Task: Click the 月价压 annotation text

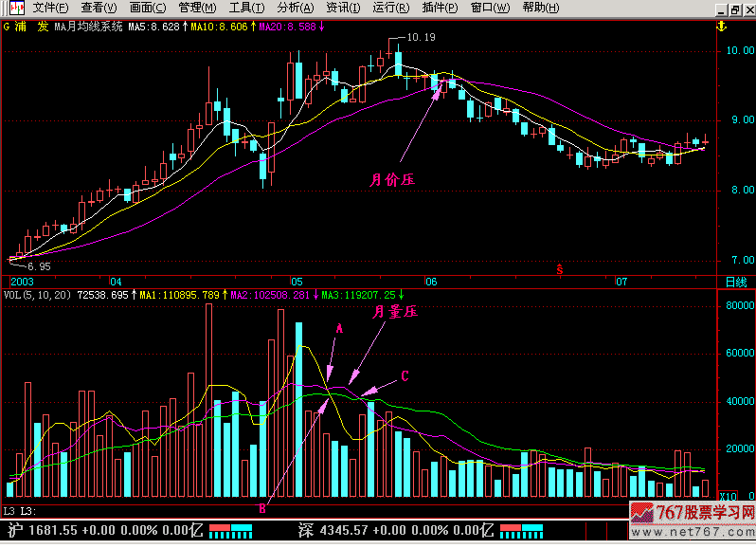Action: click(x=392, y=176)
